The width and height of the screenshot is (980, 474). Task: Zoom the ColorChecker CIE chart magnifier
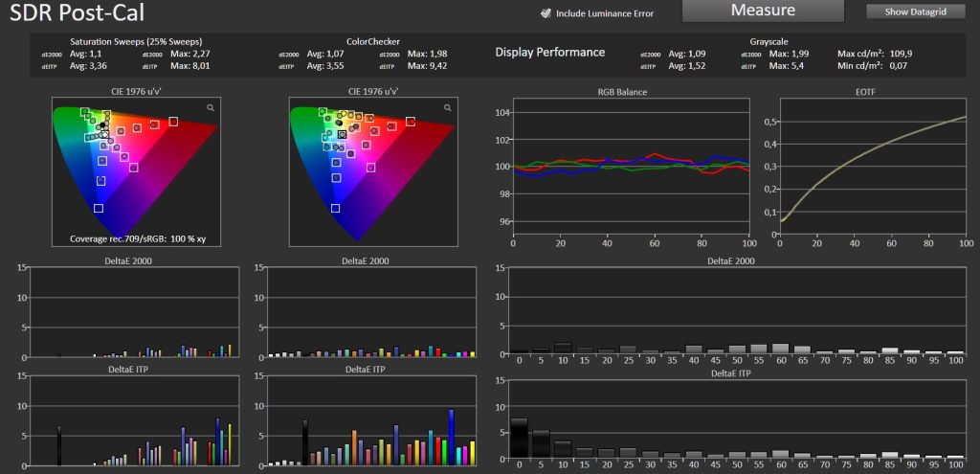pos(448,108)
